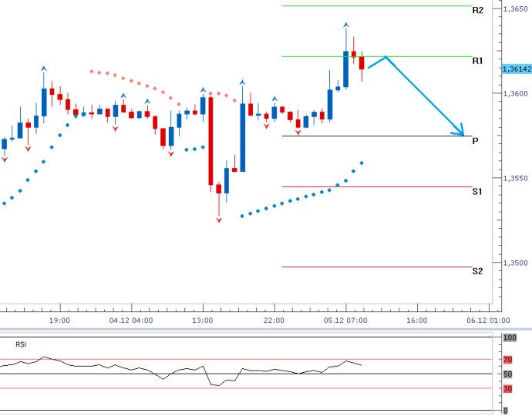Click the S1 support level label
The height and width of the screenshot is (416, 532).
[477, 192]
